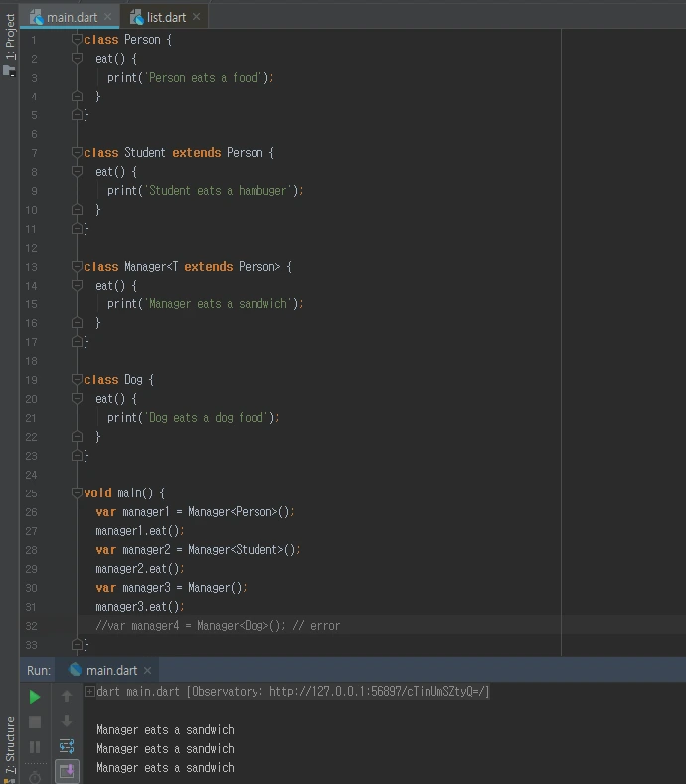This screenshot has height=784, width=686.
Task: Go down the stack trace with down arrow
Action: 67,721
